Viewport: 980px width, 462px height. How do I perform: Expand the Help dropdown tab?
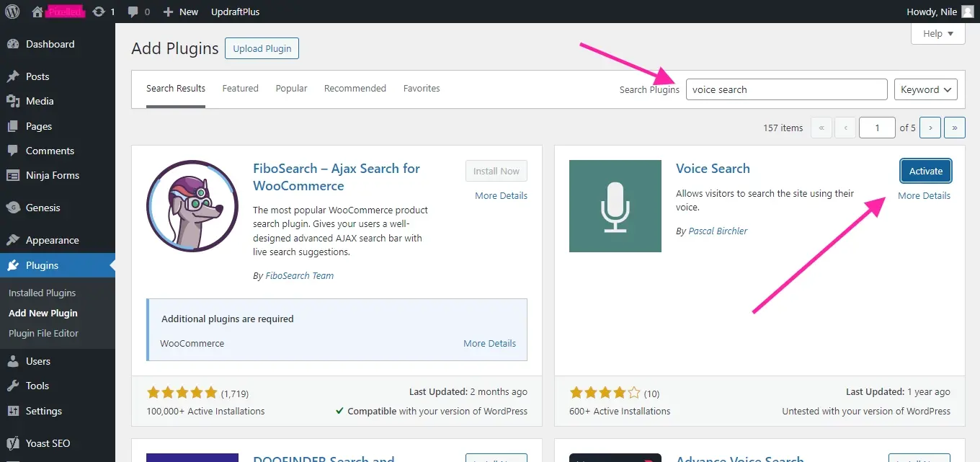tap(938, 33)
